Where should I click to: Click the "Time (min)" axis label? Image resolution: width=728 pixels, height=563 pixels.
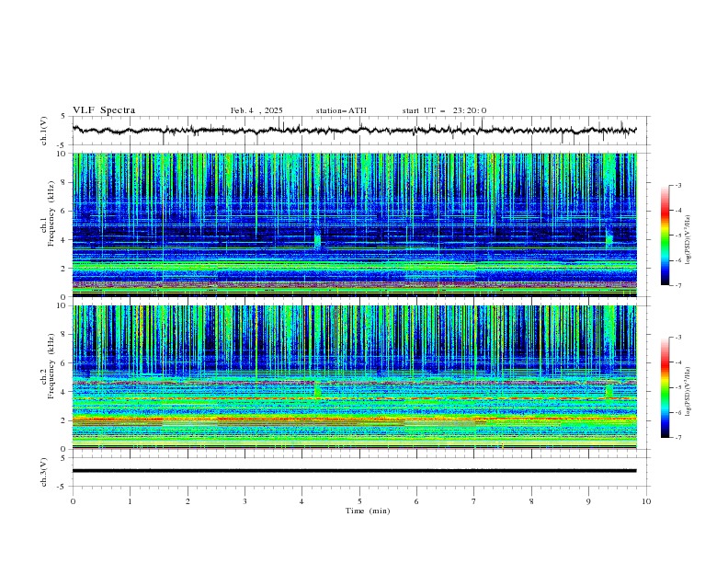coord(368,511)
